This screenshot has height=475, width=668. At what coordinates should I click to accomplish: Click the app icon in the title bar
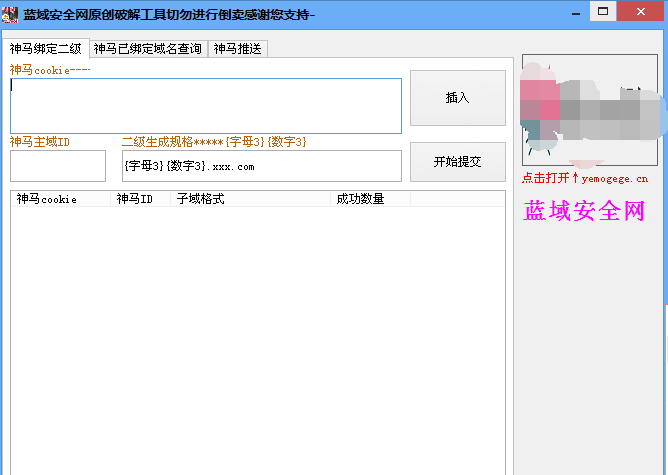coord(10,11)
